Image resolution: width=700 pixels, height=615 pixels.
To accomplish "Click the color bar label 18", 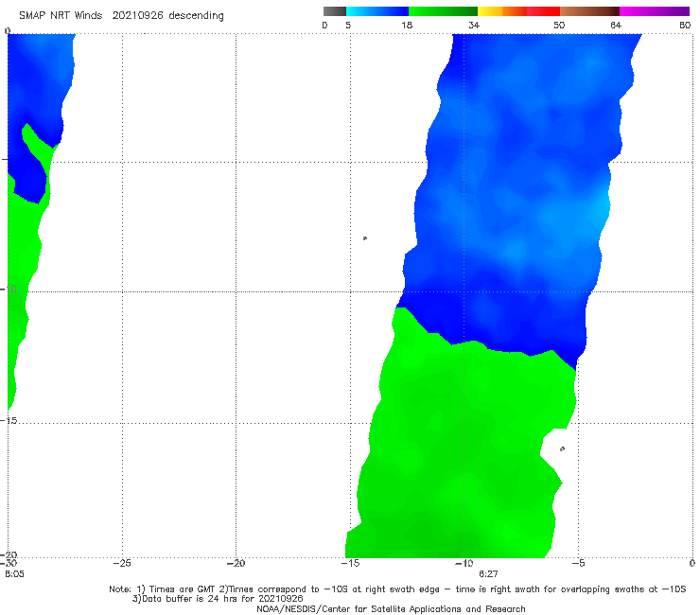I will [407, 25].
